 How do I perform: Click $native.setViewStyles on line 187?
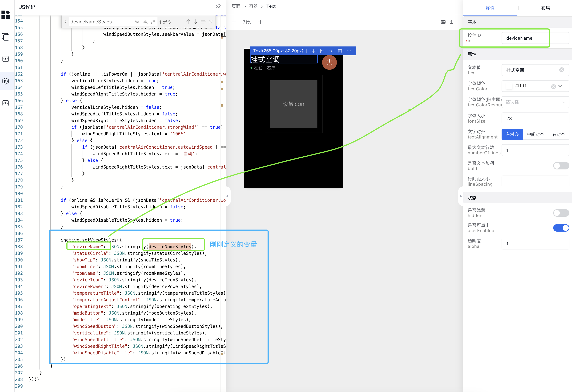89,240
